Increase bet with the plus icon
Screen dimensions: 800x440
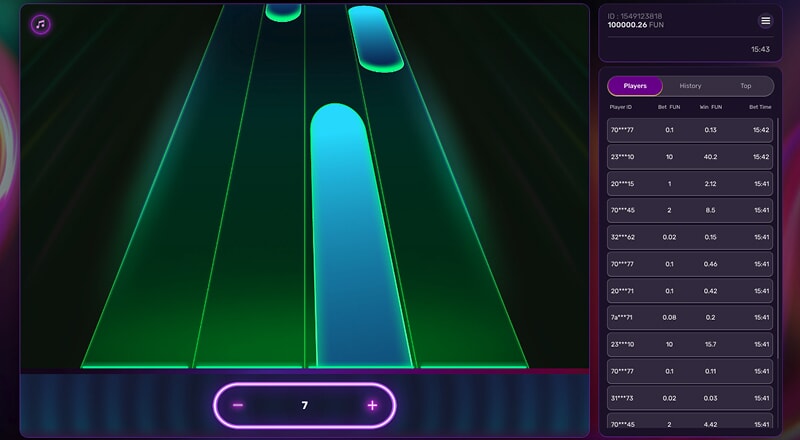point(372,405)
